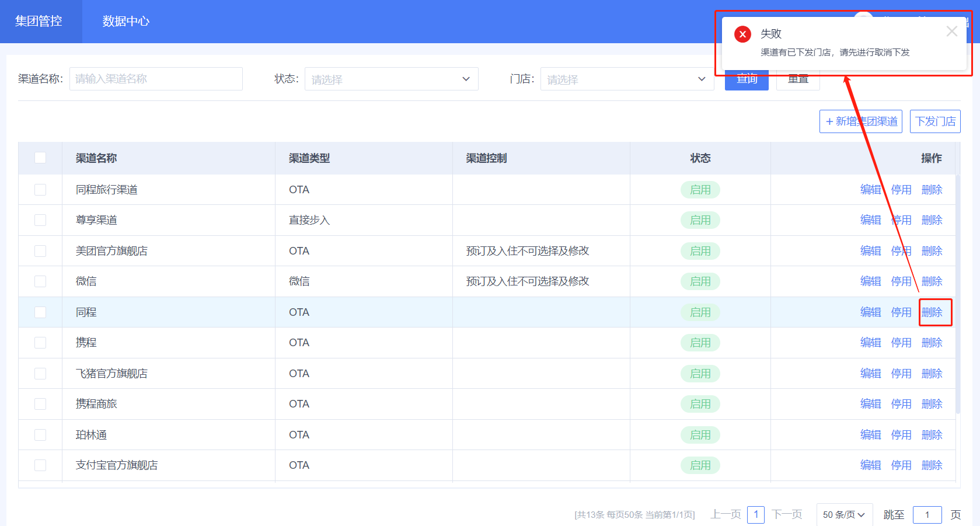Screen dimensions: 980x526
Task: Delete the 美团官方旗舰店 channel
Action: (x=932, y=251)
